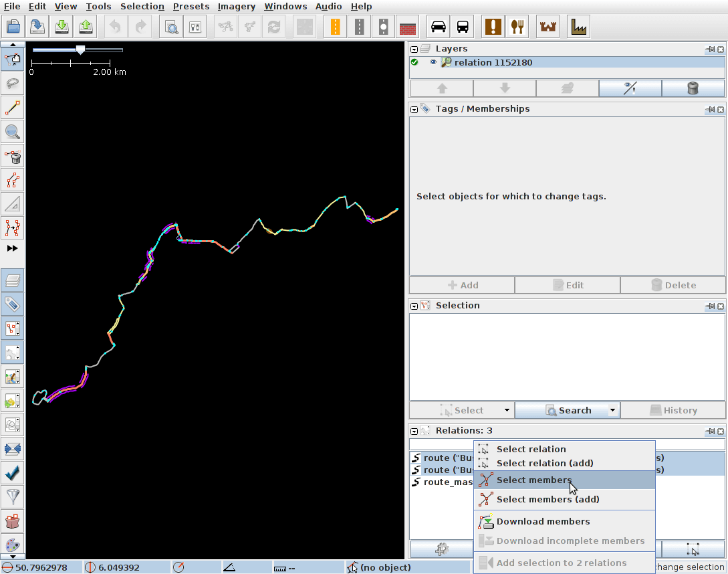Toggle the Relations list panel in sidebar
The height and width of the screenshot is (574, 728).
(13, 353)
